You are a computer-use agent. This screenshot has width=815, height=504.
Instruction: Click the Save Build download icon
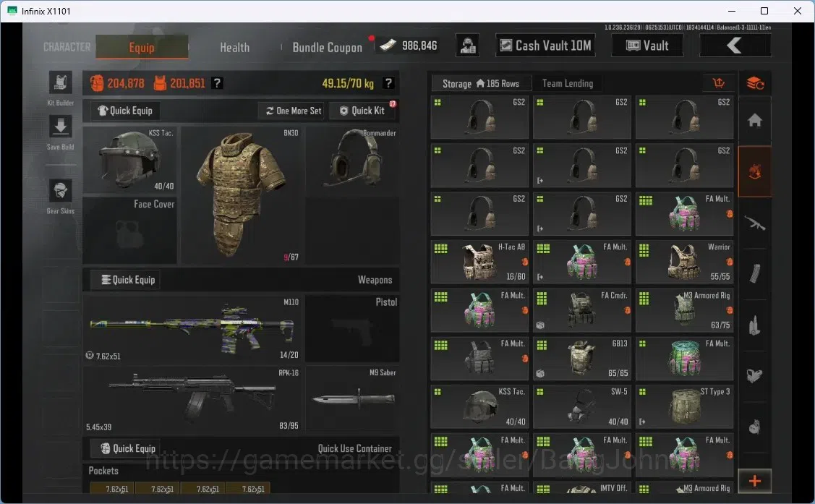61,128
